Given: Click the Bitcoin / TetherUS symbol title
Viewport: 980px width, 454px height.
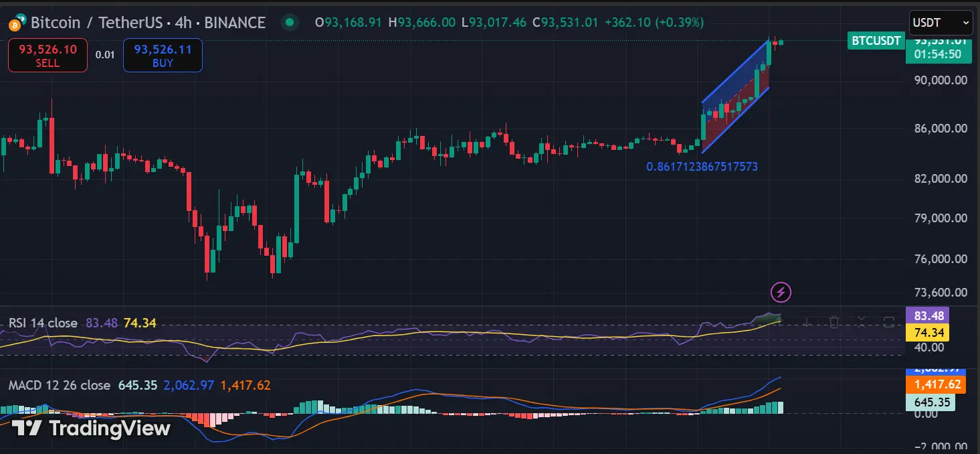Looking at the screenshot, I should point(148,23).
